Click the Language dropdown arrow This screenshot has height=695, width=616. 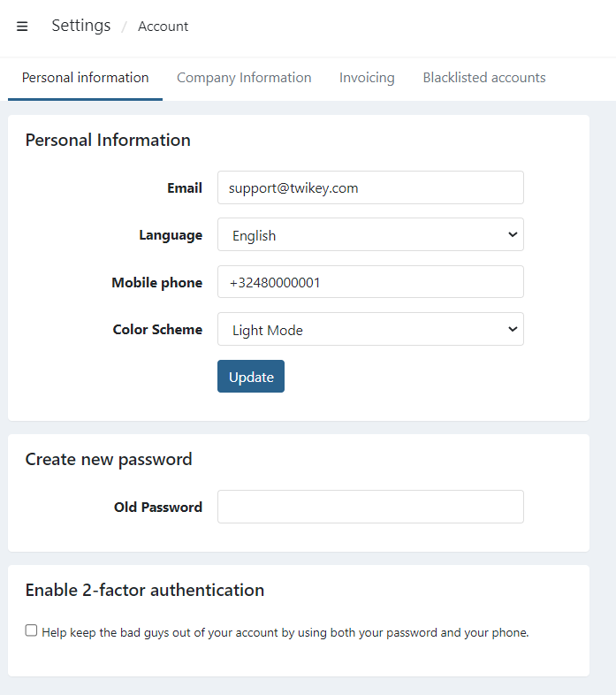coord(512,235)
